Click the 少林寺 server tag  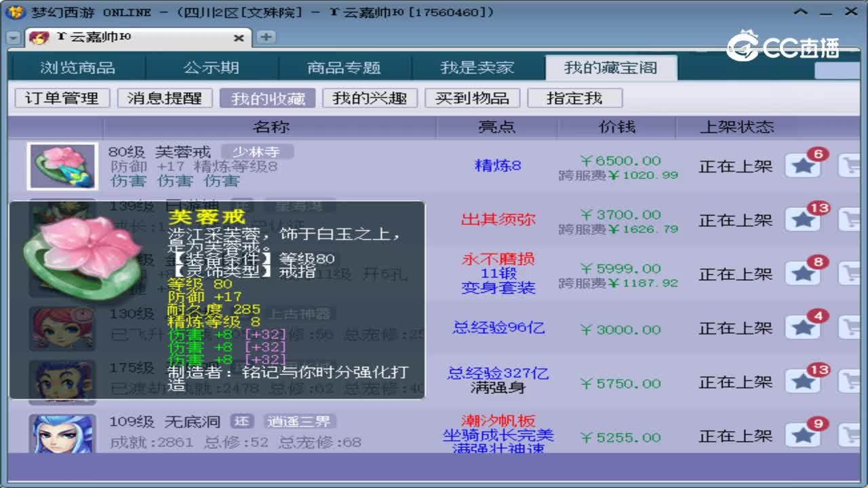click(x=256, y=152)
